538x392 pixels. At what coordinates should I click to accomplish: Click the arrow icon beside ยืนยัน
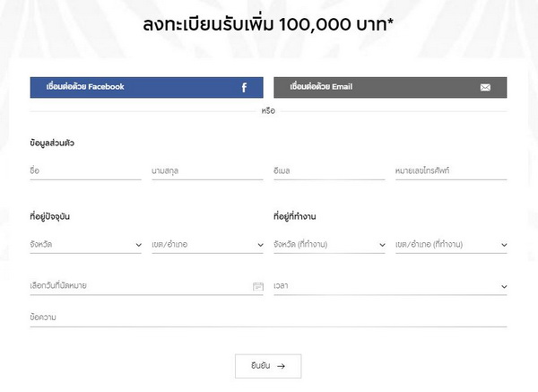click(282, 366)
